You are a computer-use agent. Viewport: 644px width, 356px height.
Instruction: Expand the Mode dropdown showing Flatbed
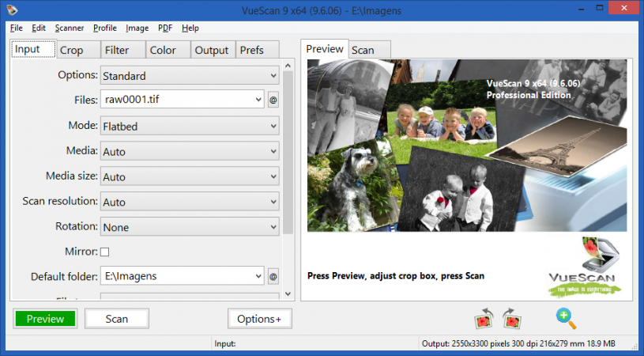coord(190,126)
